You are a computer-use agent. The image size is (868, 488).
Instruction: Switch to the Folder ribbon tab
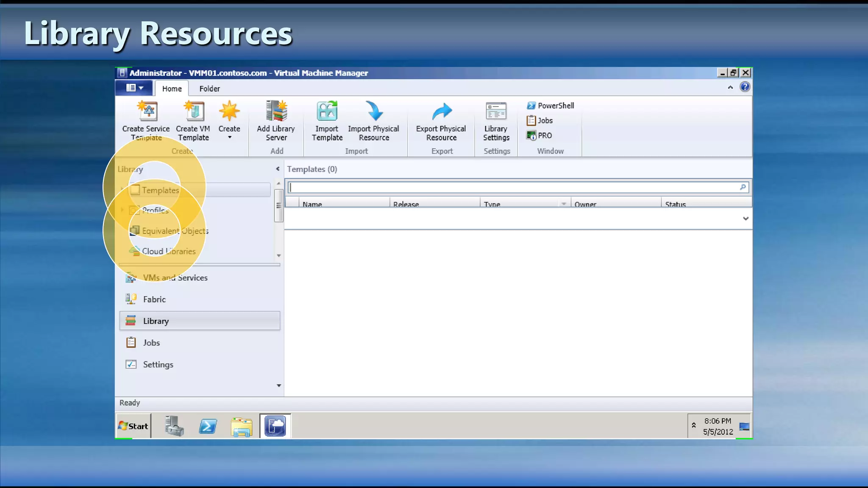pos(209,89)
